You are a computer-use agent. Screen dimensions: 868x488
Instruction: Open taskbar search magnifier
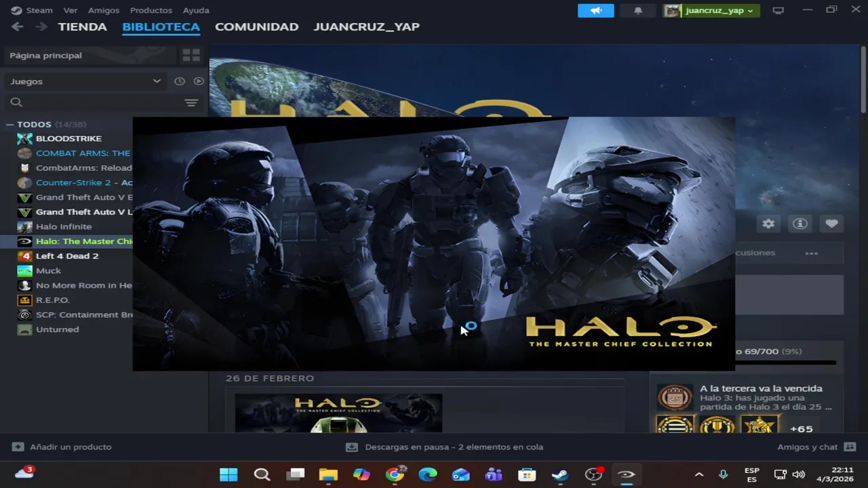coord(262,474)
